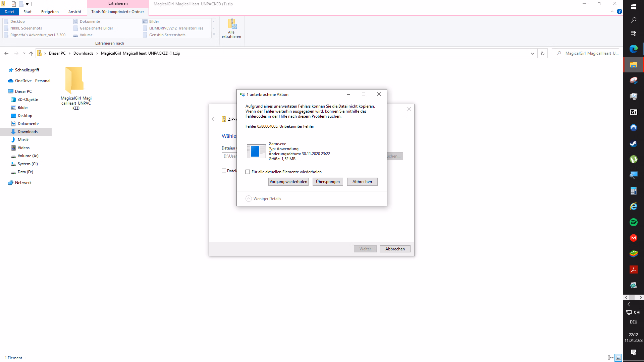Open Spotify from the taskbar
The height and width of the screenshot is (362, 644).
633,222
